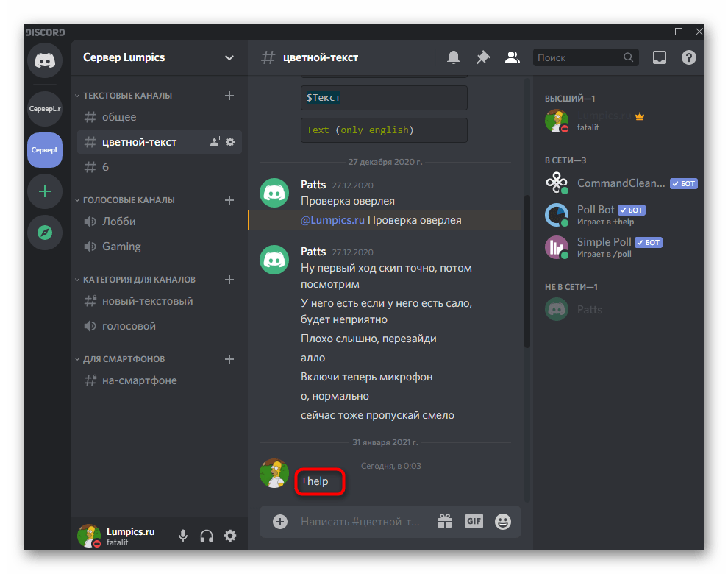
Task: Attach a file with plus button
Action: point(280,522)
